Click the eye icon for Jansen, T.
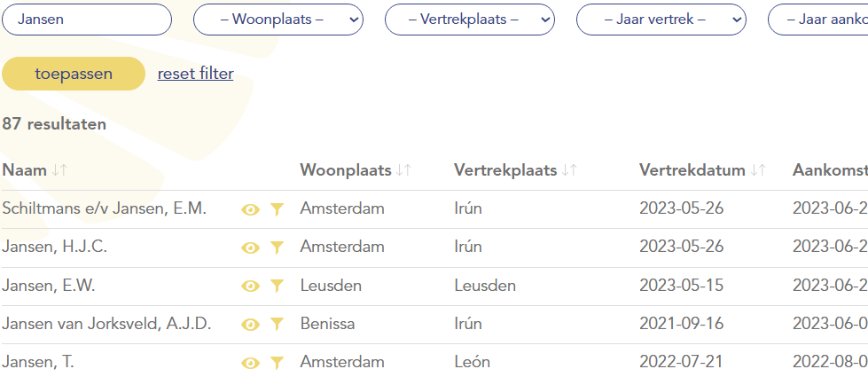The image size is (868, 377). [250, 363]
